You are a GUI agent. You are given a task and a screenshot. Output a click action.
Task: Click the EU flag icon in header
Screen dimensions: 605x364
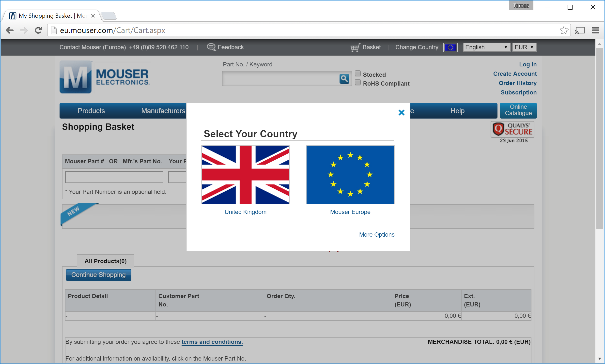pyautogui.click(x=450, y=47)
